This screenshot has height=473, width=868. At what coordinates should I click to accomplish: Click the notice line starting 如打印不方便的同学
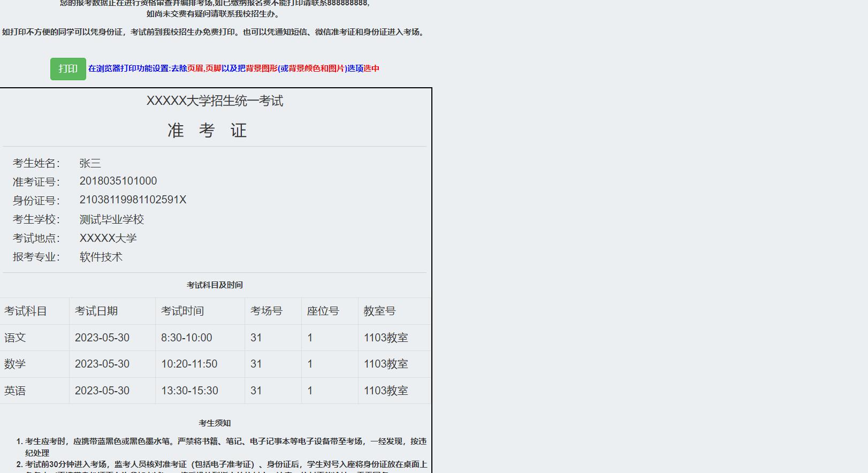[x=214, y=32]
